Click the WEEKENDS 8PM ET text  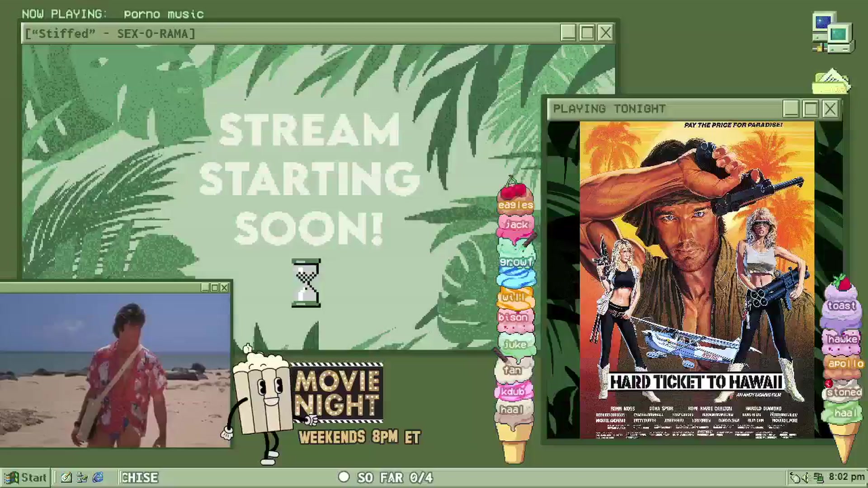click(359, 437)
